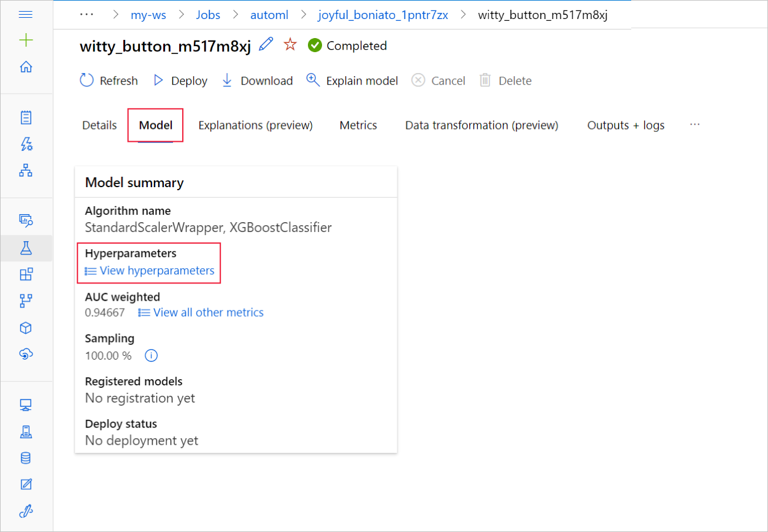Screen dimensions: 768x532
Task: Click the Sampling info icon
Action: (x=152, y=355)
